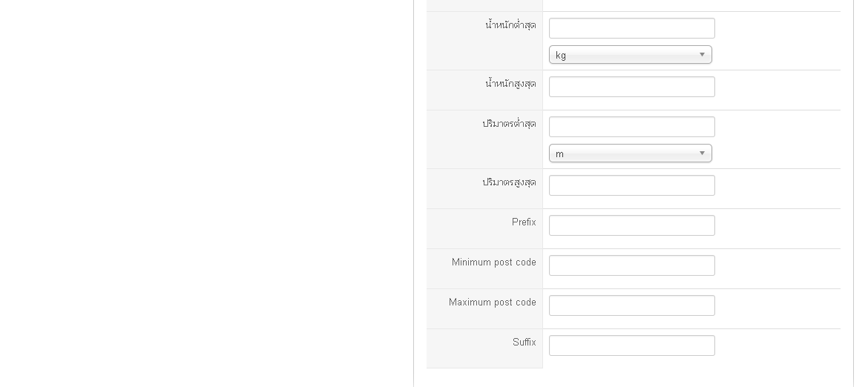Select the ปริมาตรต่ำสุด label text

[x=509, y=124]
